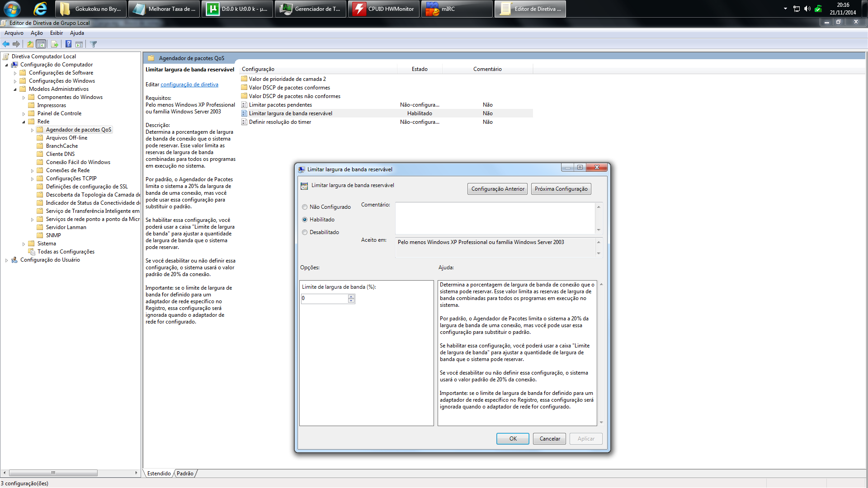Switch to uTorrent taskbar window
This screenshot has width=868, height=488.
(x=238, y=9)
